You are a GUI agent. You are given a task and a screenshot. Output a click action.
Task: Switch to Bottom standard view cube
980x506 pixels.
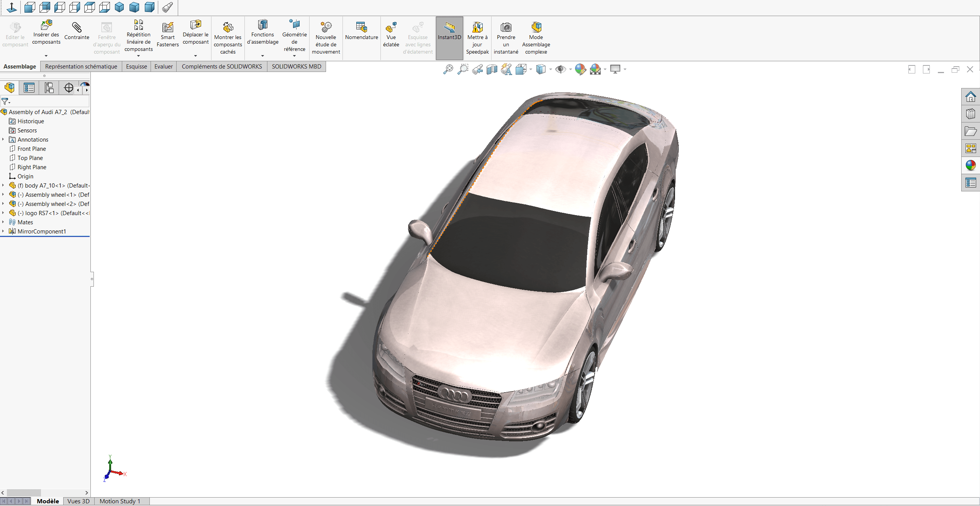pyautogui.click(x=105, y=7)
